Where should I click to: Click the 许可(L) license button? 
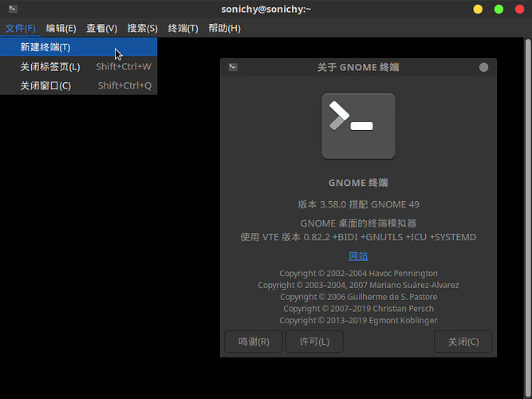coord(314,342)
